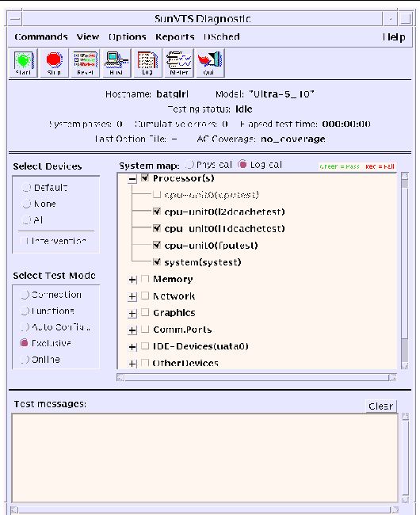The image size is (420, 515).
Task: Open the Meter toolbar icon
Action: [178, 63]
